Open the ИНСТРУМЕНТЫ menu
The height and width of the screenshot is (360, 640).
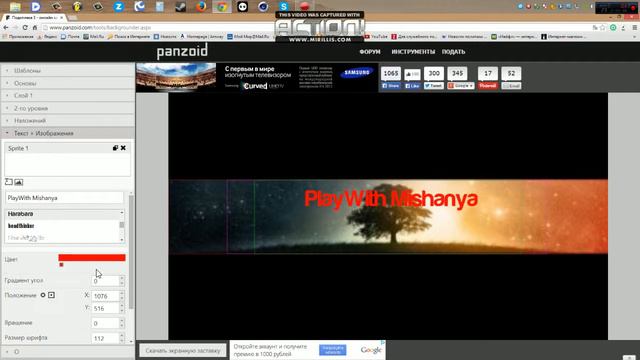[413, 52]
